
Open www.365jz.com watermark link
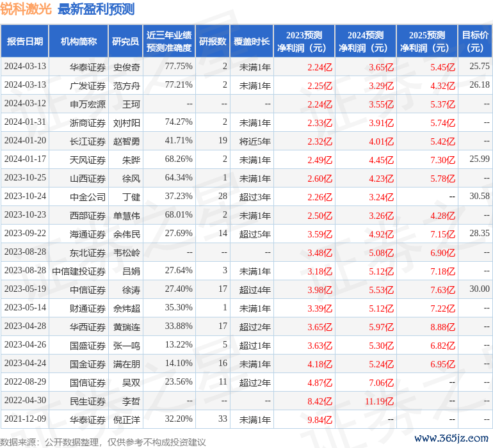(451, 438)
